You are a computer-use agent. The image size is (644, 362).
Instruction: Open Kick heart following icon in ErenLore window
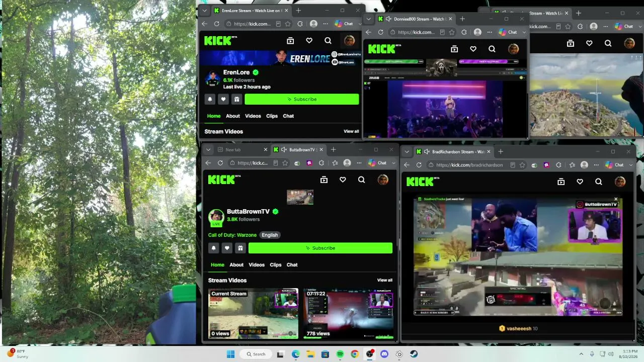(309, 41)
